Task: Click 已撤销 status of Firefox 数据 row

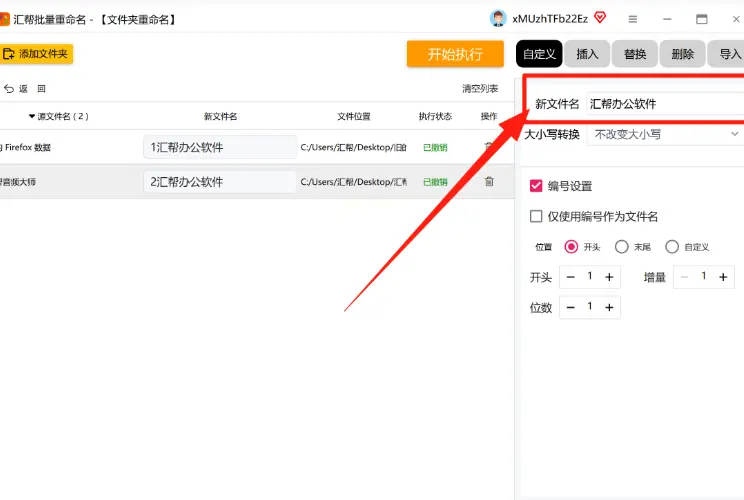Action: [x=435, y=148]
